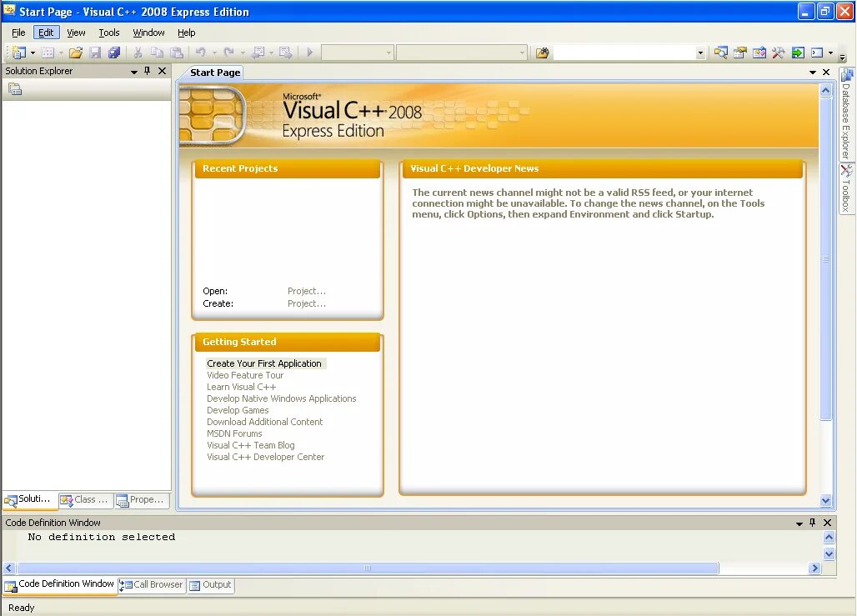Click the Save floppy disk icon

pos(95,53)
